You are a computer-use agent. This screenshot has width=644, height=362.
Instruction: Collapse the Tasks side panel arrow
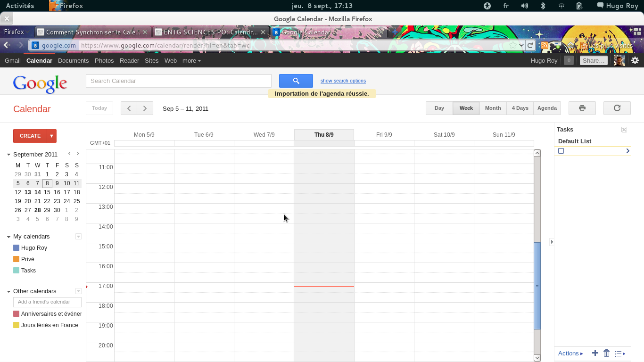coord(552,242)
